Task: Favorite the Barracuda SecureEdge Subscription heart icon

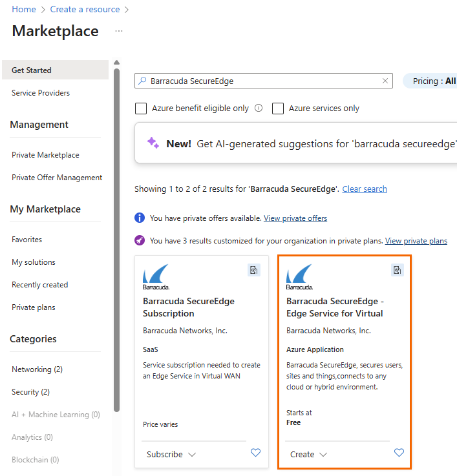Action: [255, 453]
